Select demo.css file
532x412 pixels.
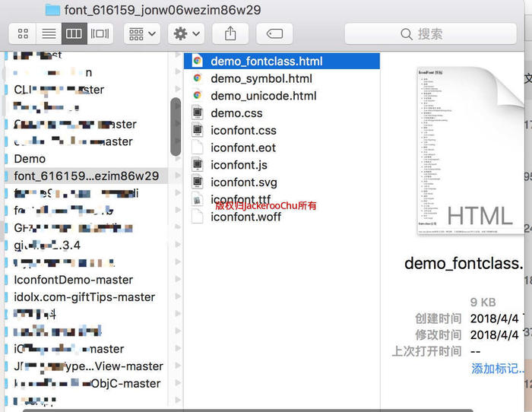(282, 113)
